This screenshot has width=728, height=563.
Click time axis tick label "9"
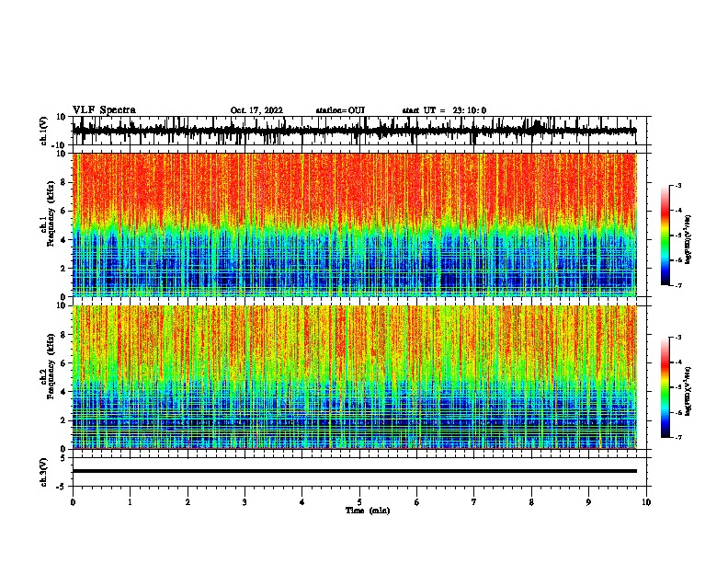point(588,502)
